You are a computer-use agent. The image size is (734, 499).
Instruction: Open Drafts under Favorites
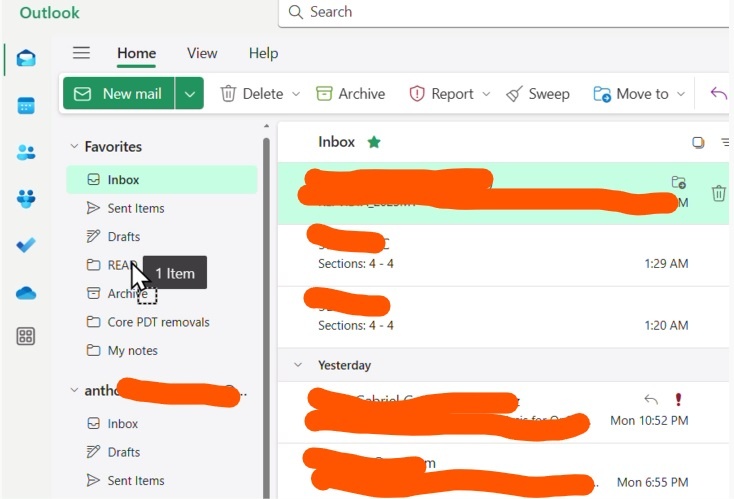tap(162, 236)
